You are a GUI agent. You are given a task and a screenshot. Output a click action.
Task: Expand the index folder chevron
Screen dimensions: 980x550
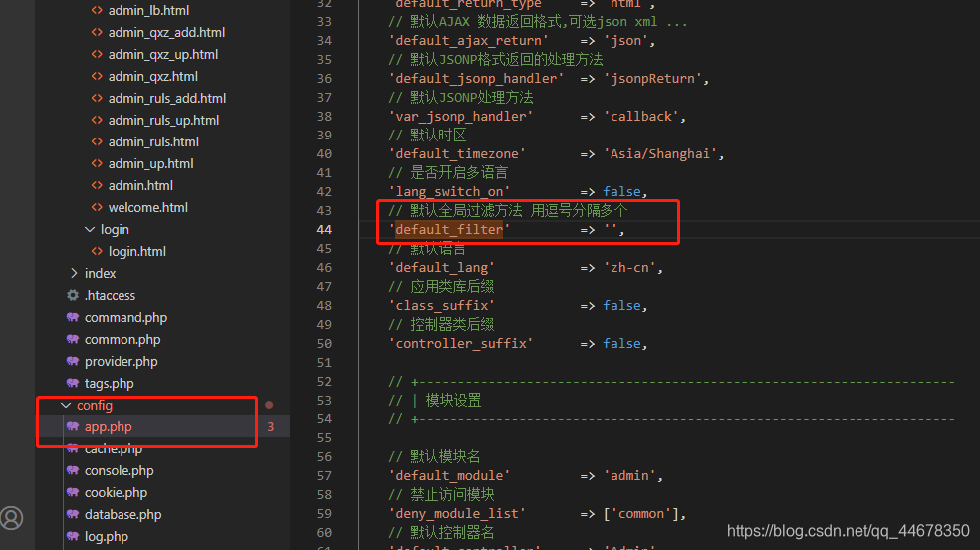74,273
